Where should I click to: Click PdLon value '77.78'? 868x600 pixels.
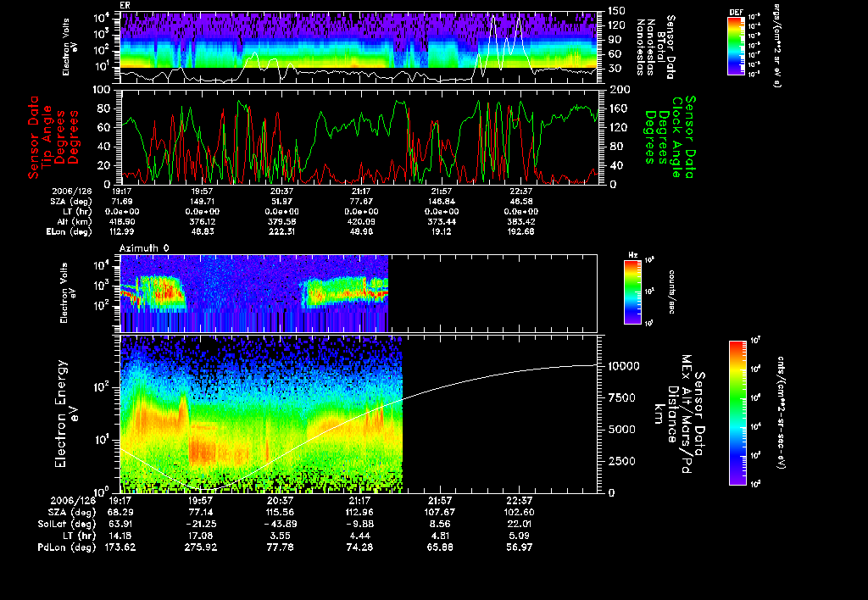click(280, 547)
